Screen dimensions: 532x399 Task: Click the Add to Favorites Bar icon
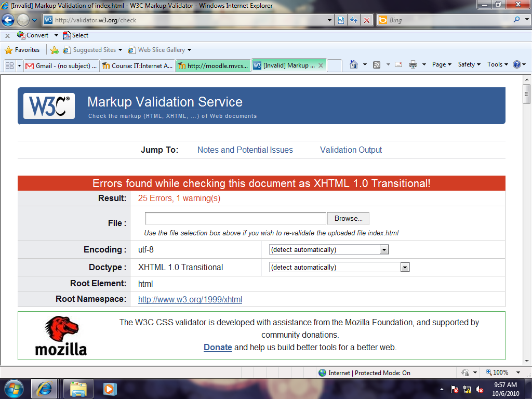point(54,50)
